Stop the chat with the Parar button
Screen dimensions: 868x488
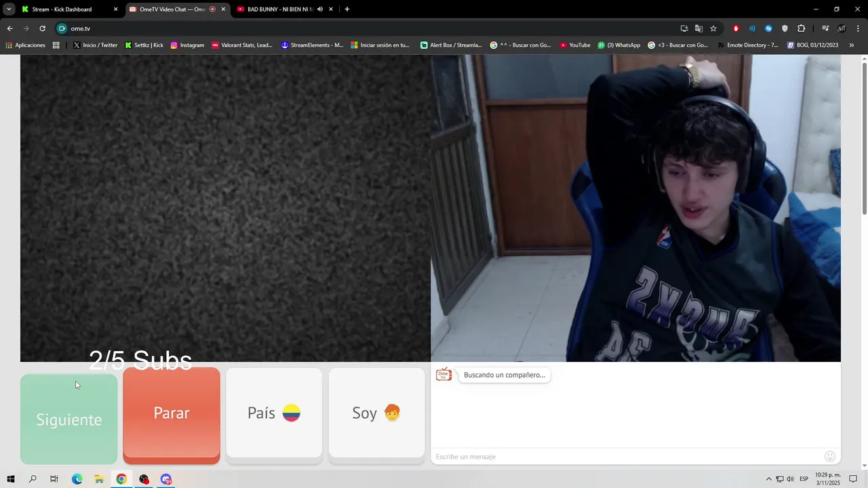[172, 415]
